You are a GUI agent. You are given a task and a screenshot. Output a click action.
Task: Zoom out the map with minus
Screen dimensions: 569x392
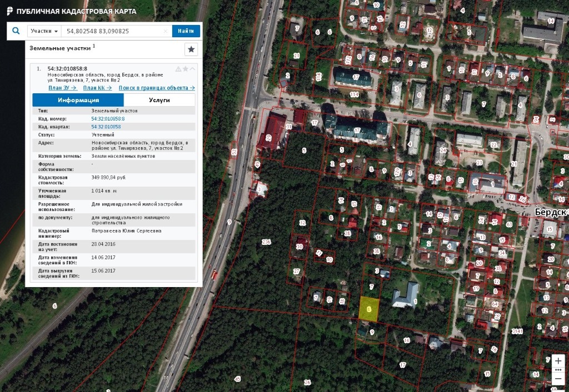pos(558,379)
